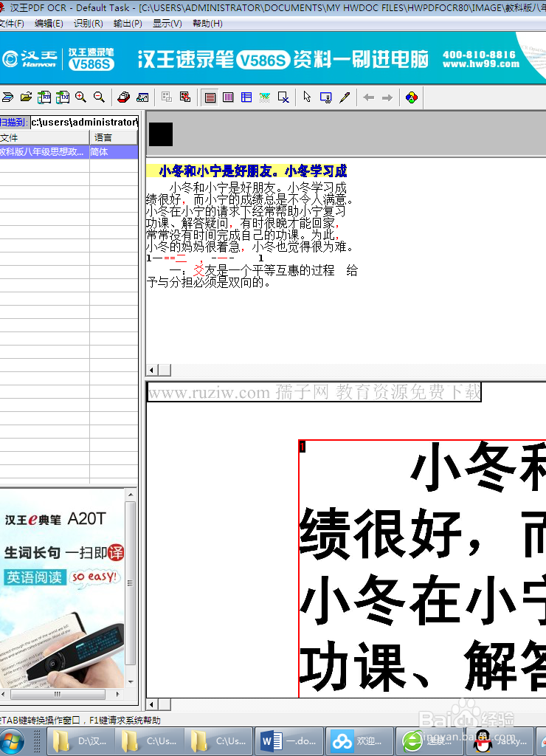Click the colored circles icon
The height and width of the screenshot is (756, 546).
pos(412,97)
